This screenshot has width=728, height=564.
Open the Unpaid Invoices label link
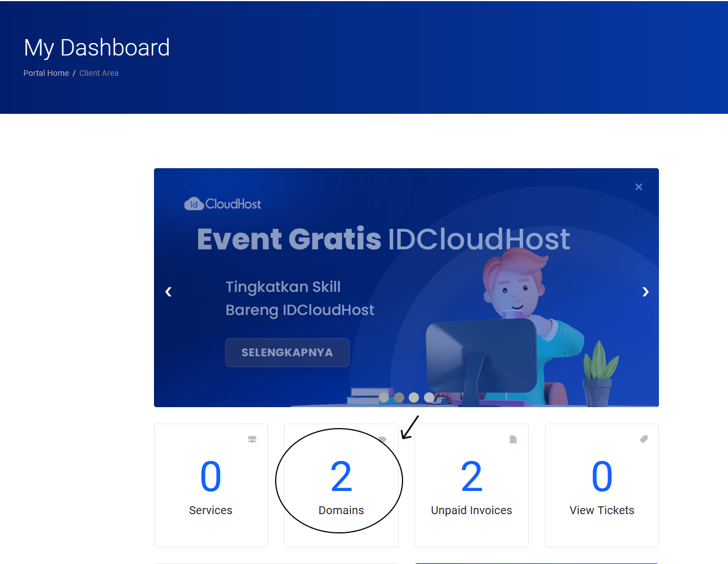click(x=471, y=510)
